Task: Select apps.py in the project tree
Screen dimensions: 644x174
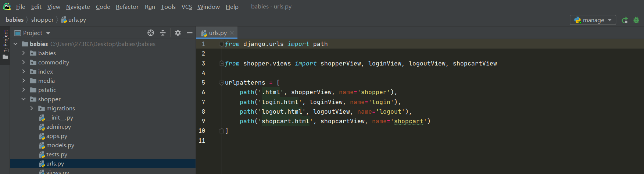Action: 57,136
